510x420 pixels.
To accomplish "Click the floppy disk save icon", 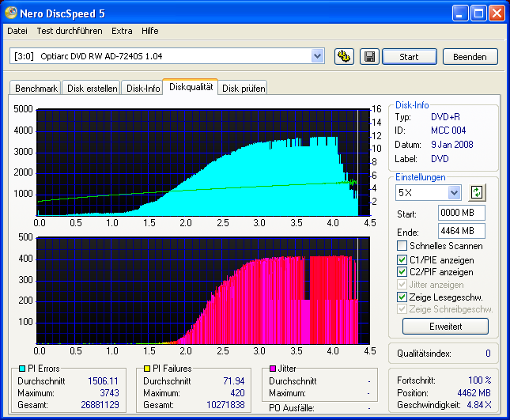I will (369, 57).
